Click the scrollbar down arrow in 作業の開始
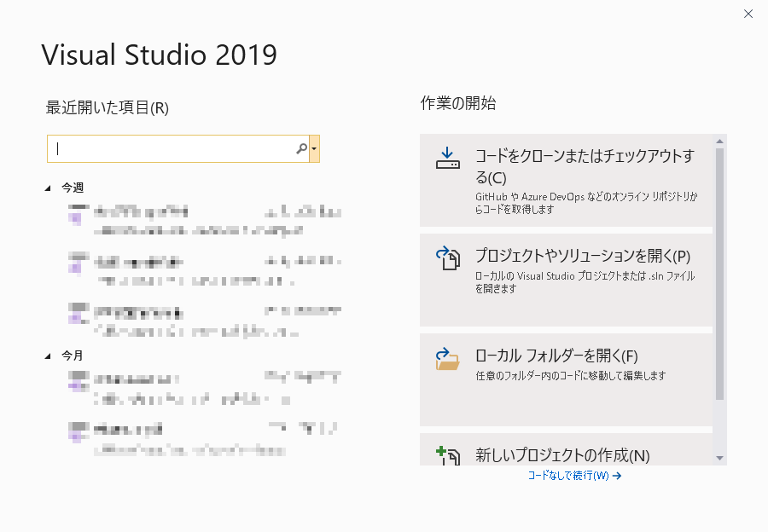 (x=719, y=459)
